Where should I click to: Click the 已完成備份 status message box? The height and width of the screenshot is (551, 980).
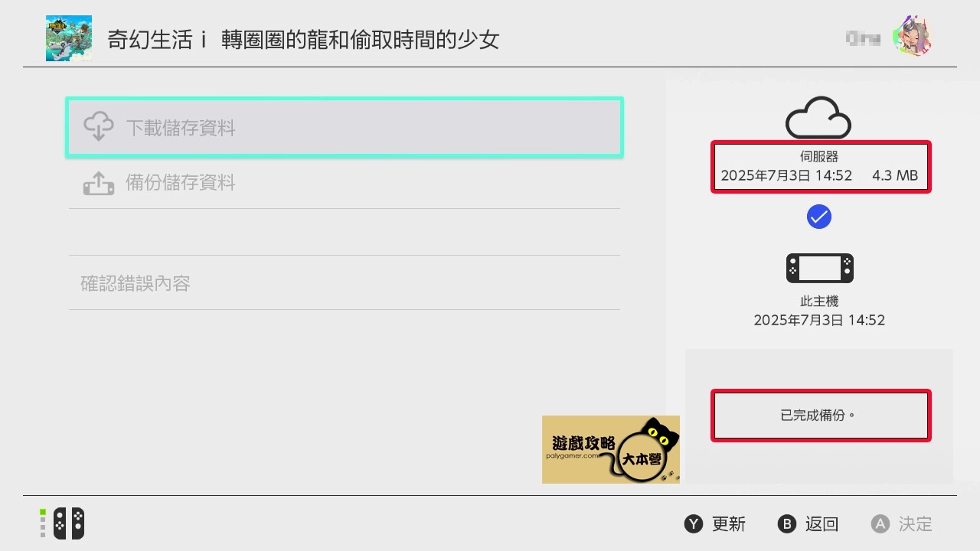click(x=821, y=416)
